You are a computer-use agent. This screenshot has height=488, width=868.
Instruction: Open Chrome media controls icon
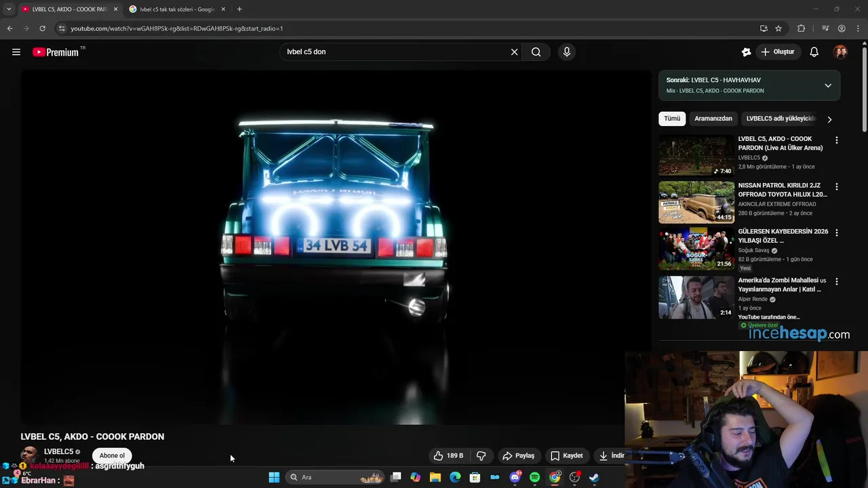(x=825, y=28)
